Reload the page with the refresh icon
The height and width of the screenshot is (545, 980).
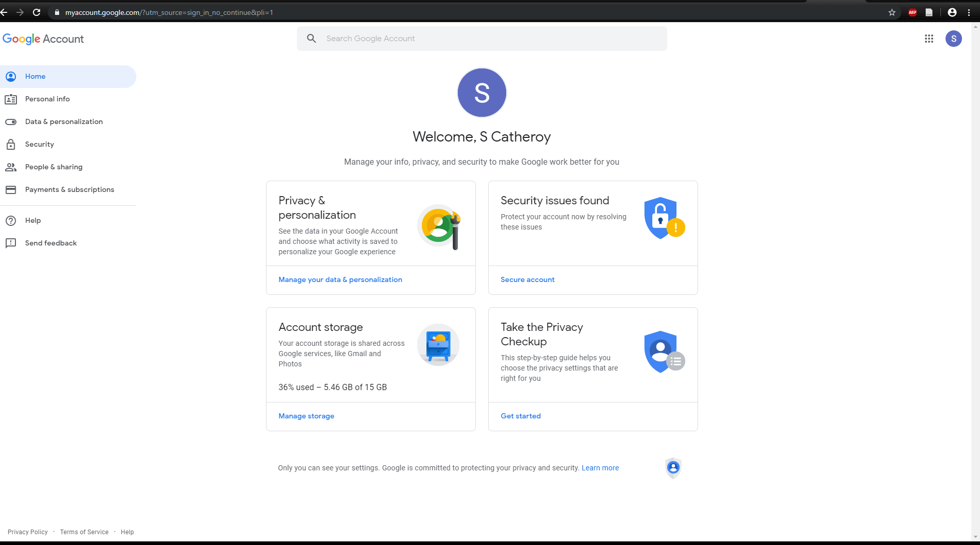click(37, 12)
